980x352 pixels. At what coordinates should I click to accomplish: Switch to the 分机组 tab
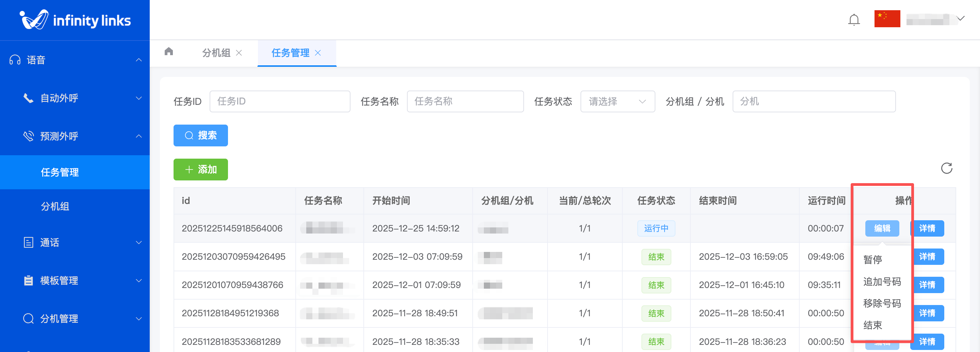pos(216,53)
